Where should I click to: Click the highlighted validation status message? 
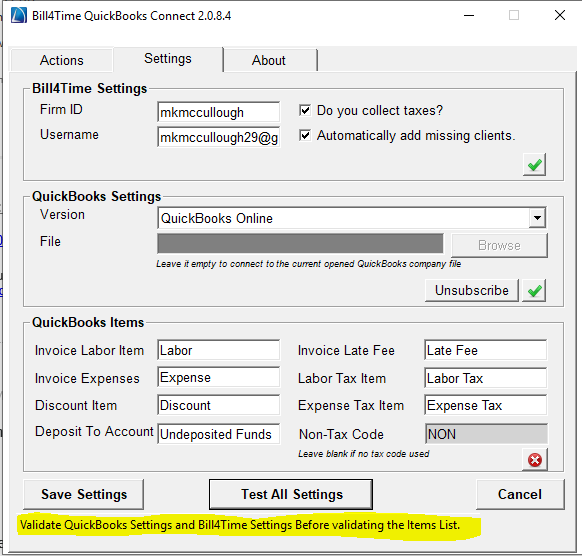point(240,525)
